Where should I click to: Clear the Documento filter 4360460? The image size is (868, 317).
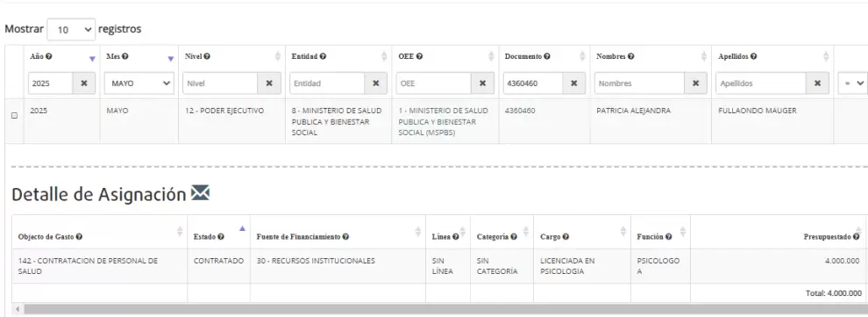pos(574,83)
